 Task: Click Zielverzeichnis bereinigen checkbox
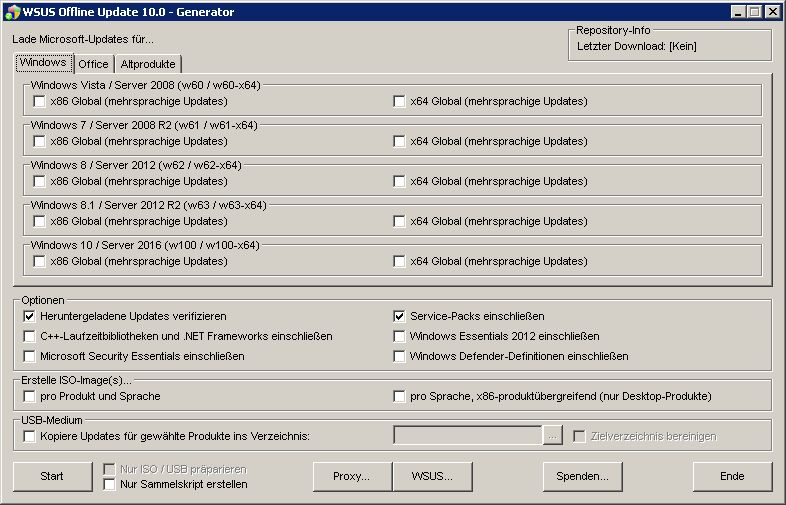point(579,436)
